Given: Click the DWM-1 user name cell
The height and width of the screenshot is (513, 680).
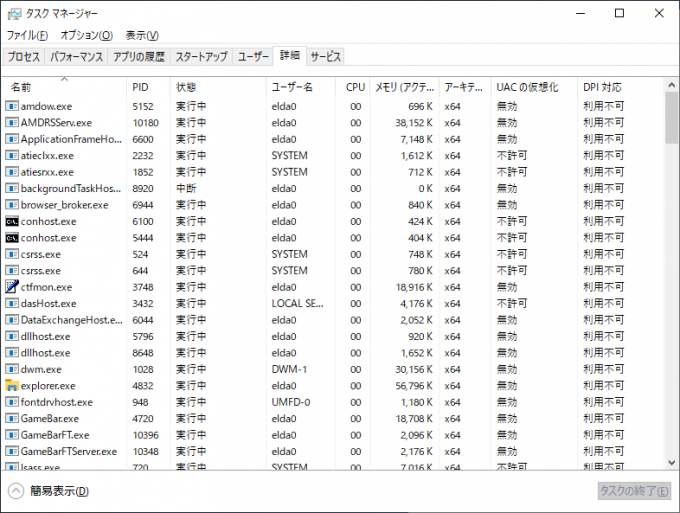Looking at the screenshot, I should pyautogui.click(x=289, y=369).
